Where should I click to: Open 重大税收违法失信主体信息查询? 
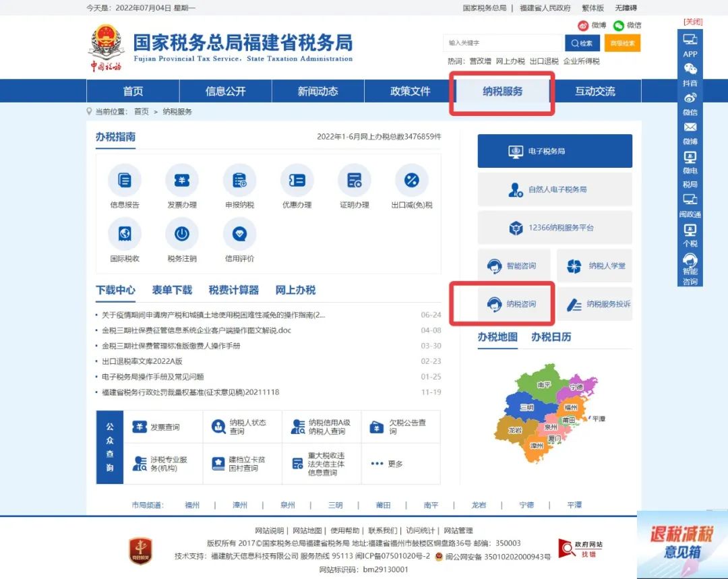tap(318, 463)
